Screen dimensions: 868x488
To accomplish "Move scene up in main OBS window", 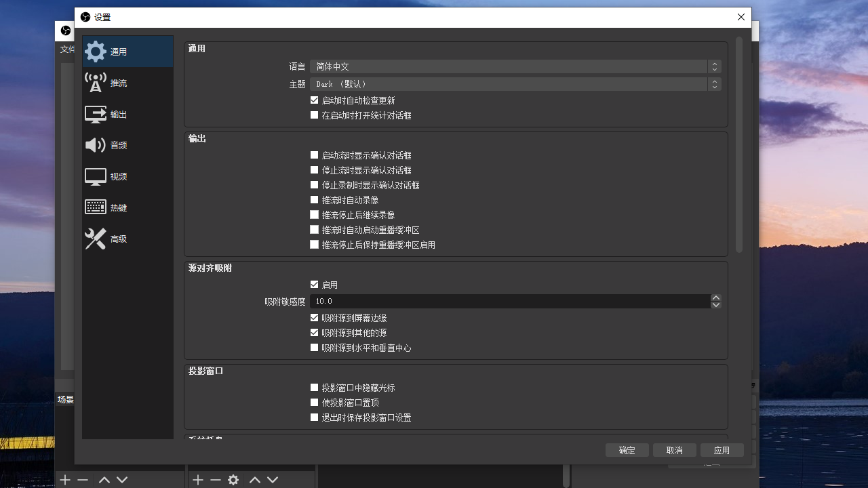I will [104, 480].
